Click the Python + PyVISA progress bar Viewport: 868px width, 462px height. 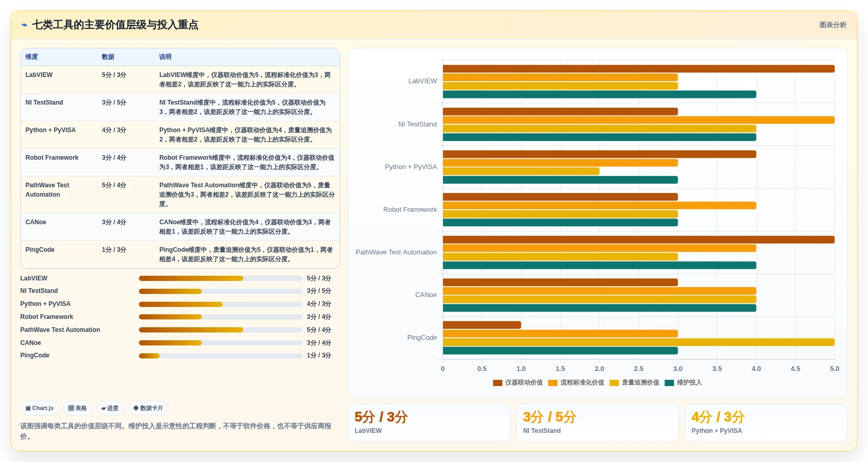[221, 304]
